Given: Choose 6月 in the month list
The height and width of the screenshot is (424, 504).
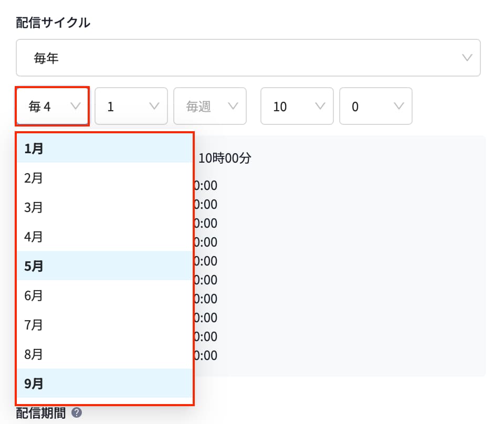Looking at the screenshot, I should click(x=104, y=295).
